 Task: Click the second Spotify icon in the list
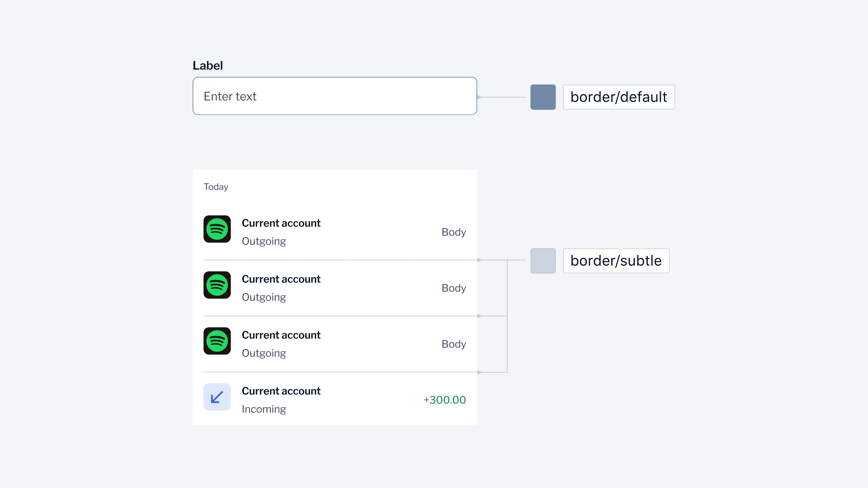coord(217,285)
